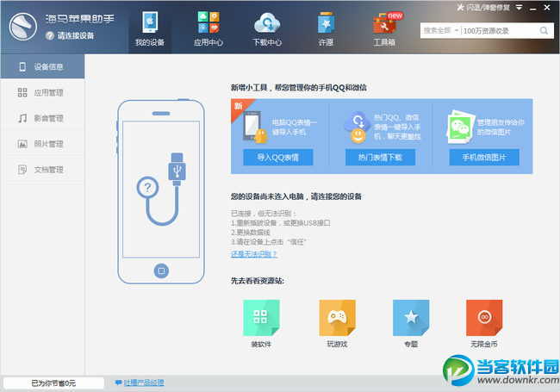Image resolution: width=560 pixels, height=392 pixels.
Task: Click the USB question mark circle
Action: [x=147, y=188]
